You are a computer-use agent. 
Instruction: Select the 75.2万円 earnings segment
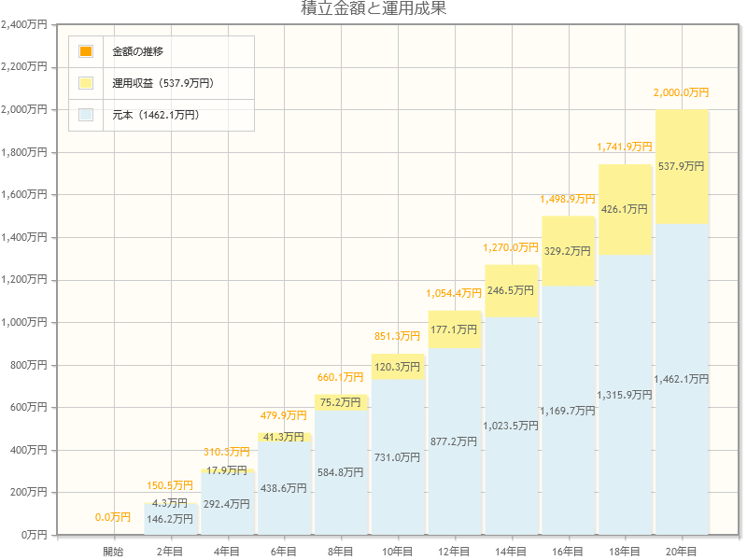tap(340, 402)
